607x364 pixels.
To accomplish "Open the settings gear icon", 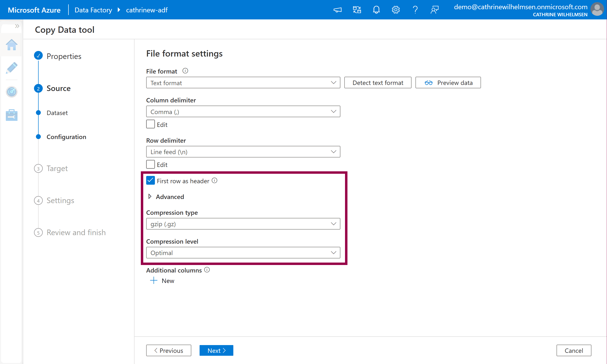I will coord(396,10).
